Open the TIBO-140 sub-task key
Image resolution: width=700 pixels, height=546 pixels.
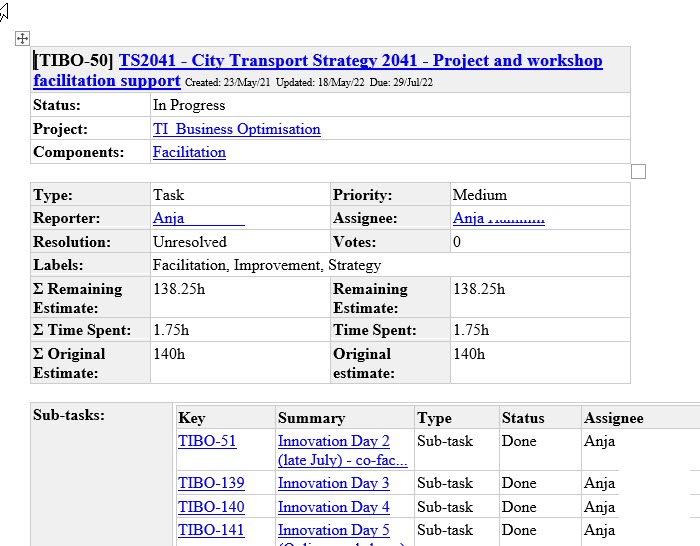(x=211, y=507)
